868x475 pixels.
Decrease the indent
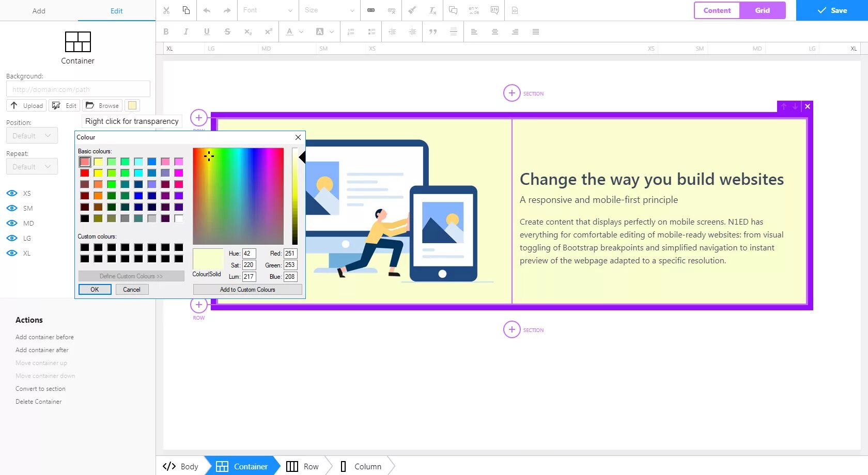(392, 31)
